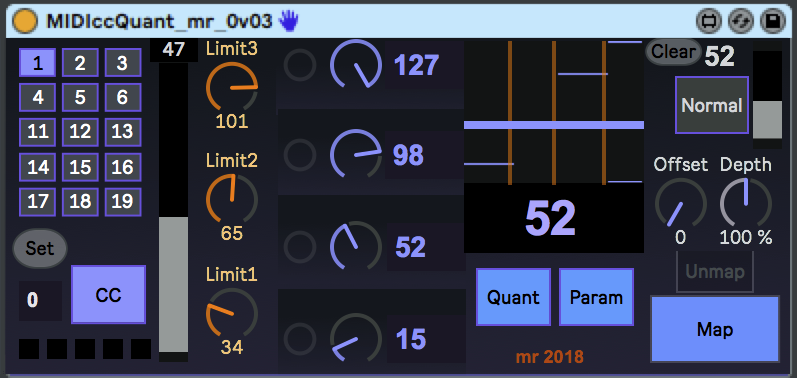
Task: Toggle the device activator circle in title bar
Action: pos(24,21)
